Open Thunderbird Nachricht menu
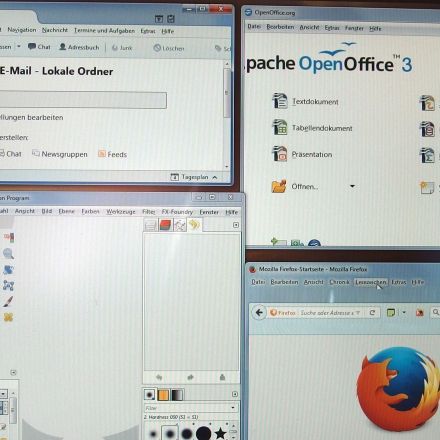Screen dimensions: 440x440 (55, 30)
